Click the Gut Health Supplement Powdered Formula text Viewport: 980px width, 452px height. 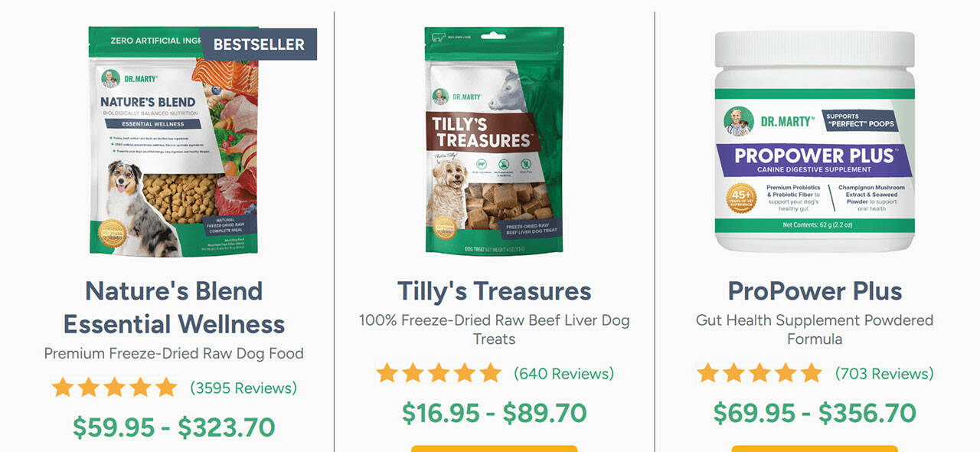(x=815, y=329)
